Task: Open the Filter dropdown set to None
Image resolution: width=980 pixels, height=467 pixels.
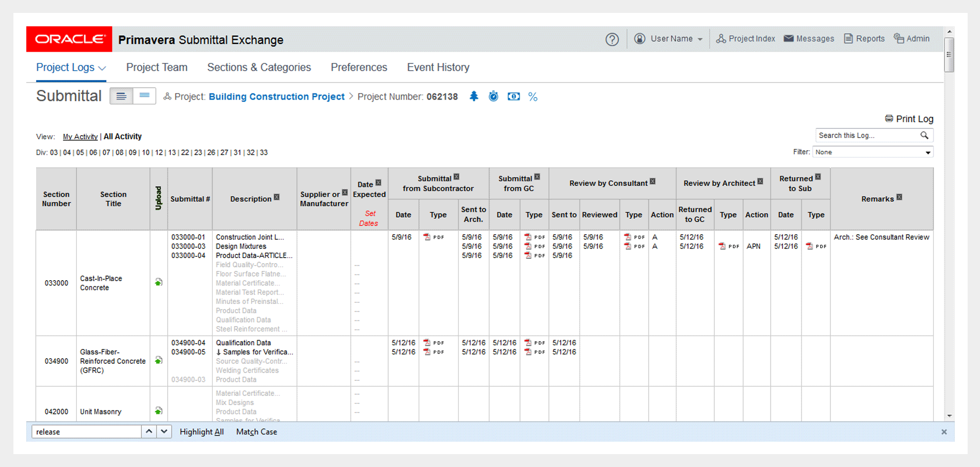Action: pos(873,152)
